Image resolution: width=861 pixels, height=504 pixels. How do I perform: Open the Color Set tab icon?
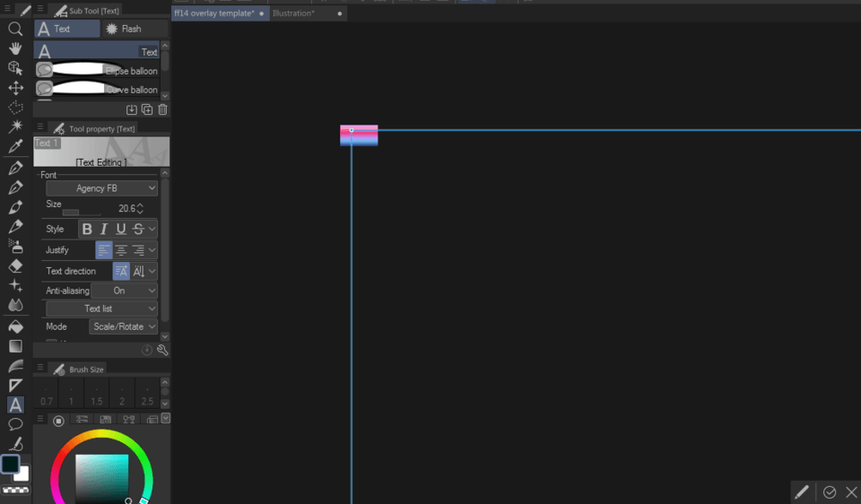(106, 420)
